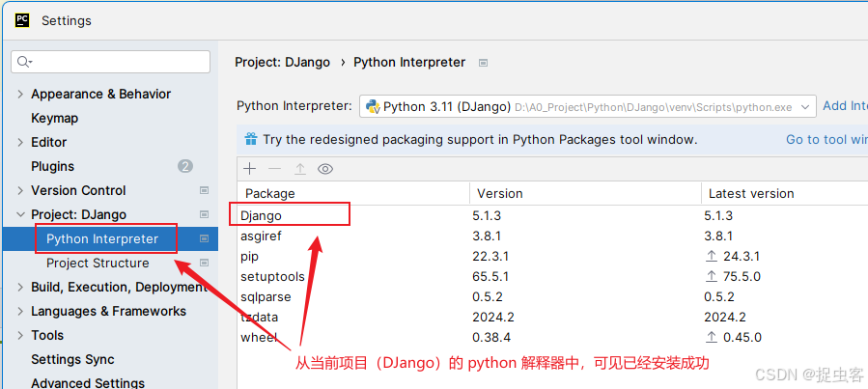Click project-level marker icon beside Project Structure
Screen dimensions: 868x389
tap(205, 263)
